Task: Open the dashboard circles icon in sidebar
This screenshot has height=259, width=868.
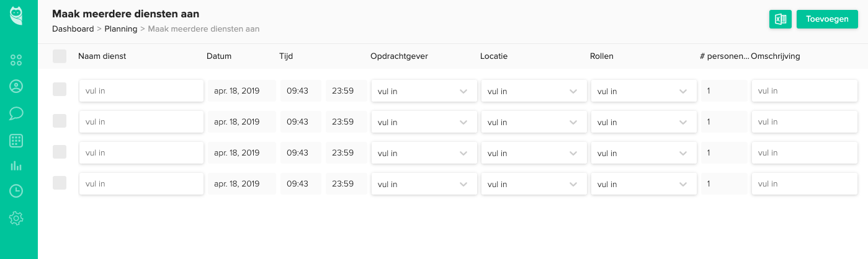Action: pyautogui.click(x=16, y=60)
